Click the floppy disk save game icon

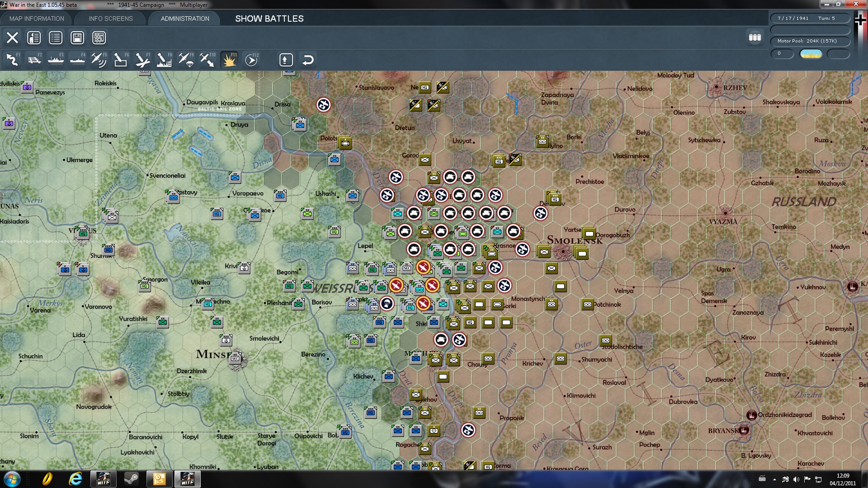[x=77, y=38]
